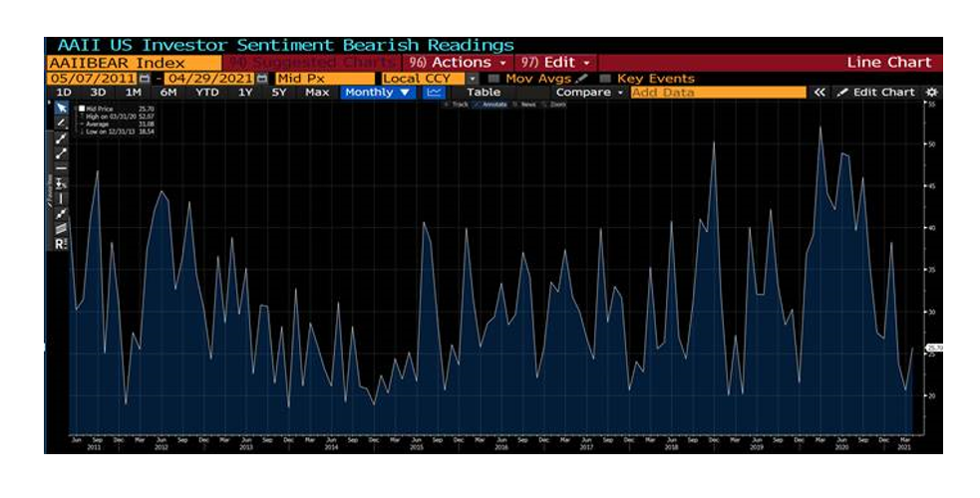The width and height of the screenshot is (980, 498).
Task: Set range to 1D
Action: click(64, 93)
